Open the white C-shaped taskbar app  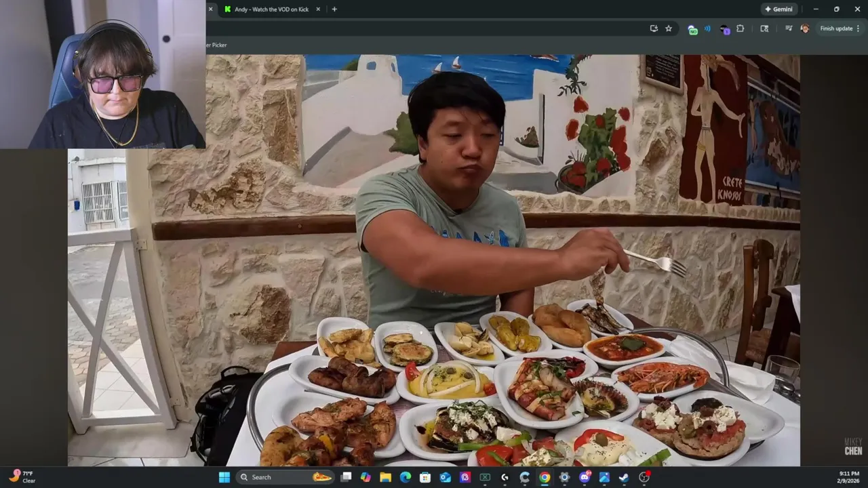525,477
